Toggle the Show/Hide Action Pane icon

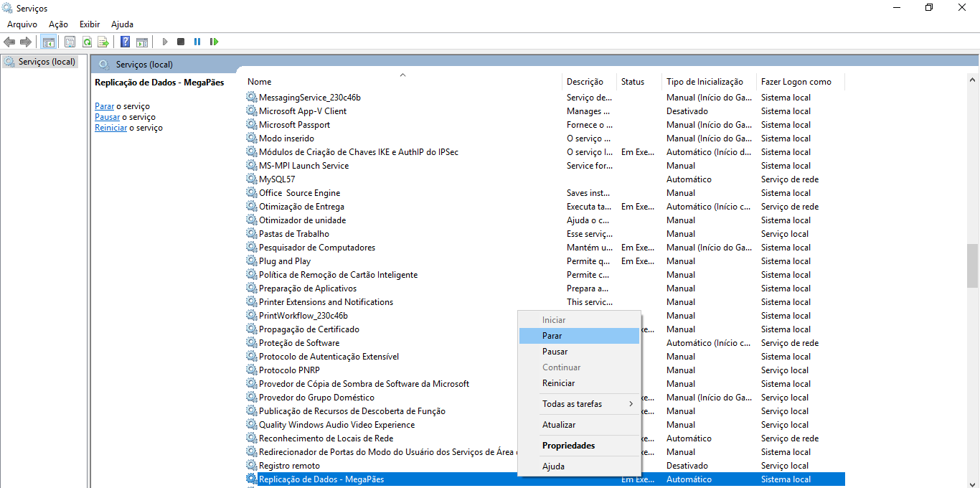[142, 42]
